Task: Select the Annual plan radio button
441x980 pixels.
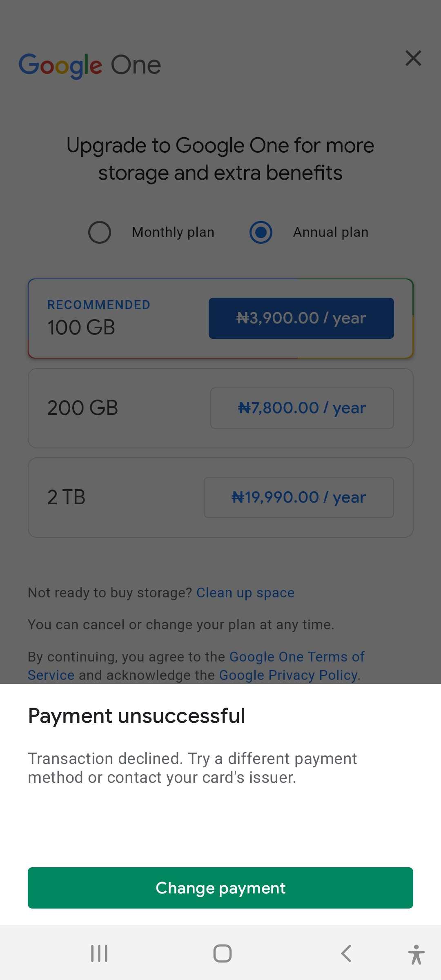Action: pyautogui.click(x=261, y=232)
